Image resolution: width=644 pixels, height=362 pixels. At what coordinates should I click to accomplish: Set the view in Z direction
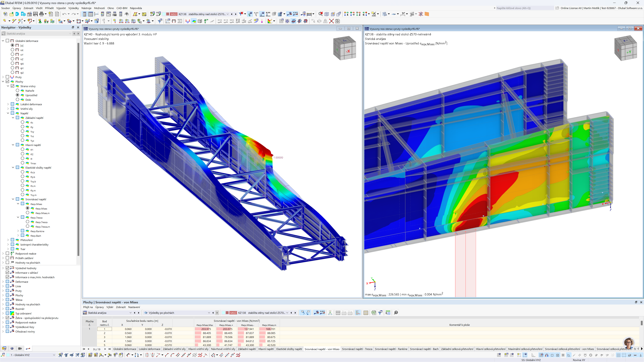coord(359,14)
